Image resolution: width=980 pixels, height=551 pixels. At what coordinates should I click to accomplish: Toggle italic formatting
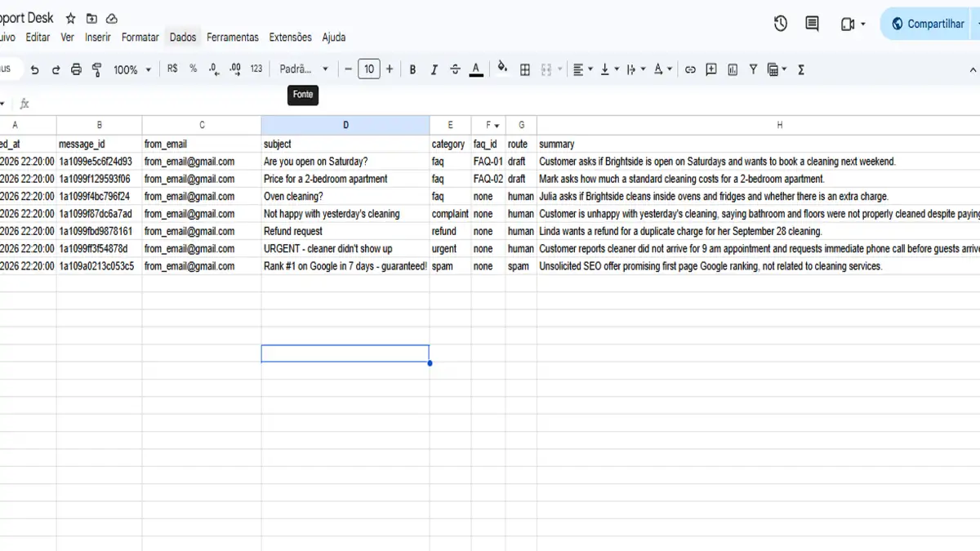point(434,69)
